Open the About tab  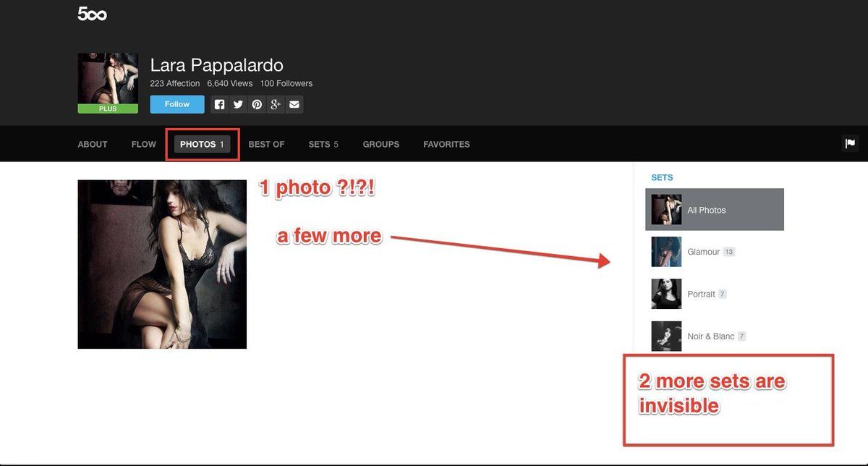click(93, 145)
